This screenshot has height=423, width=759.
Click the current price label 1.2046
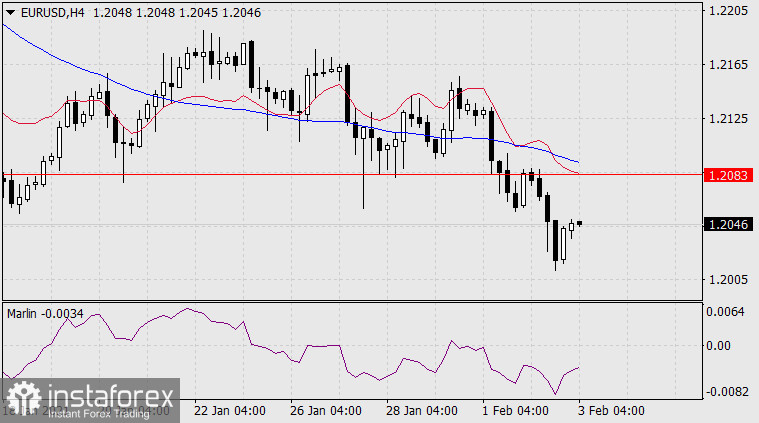[728, 225]
